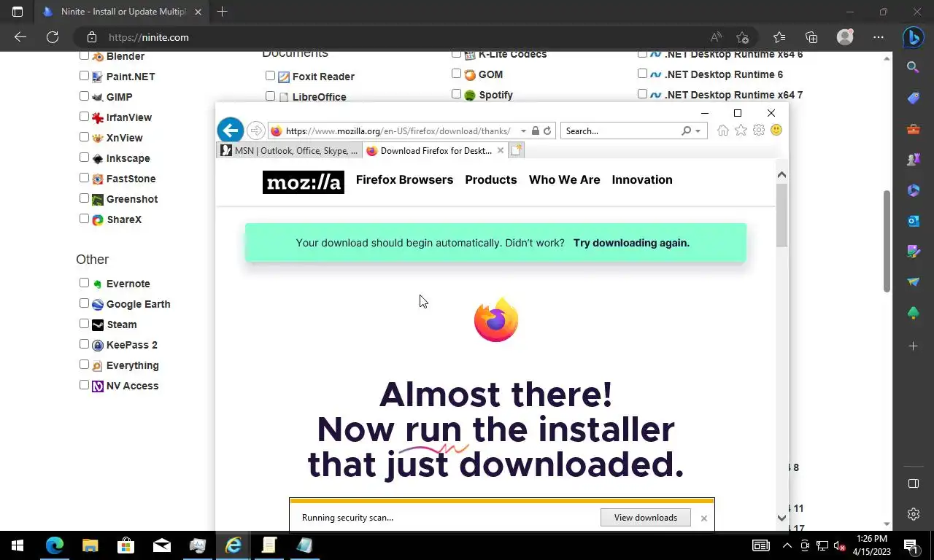Open the Who We Are menu
The image size is (934, 560).
click(565, 179)
